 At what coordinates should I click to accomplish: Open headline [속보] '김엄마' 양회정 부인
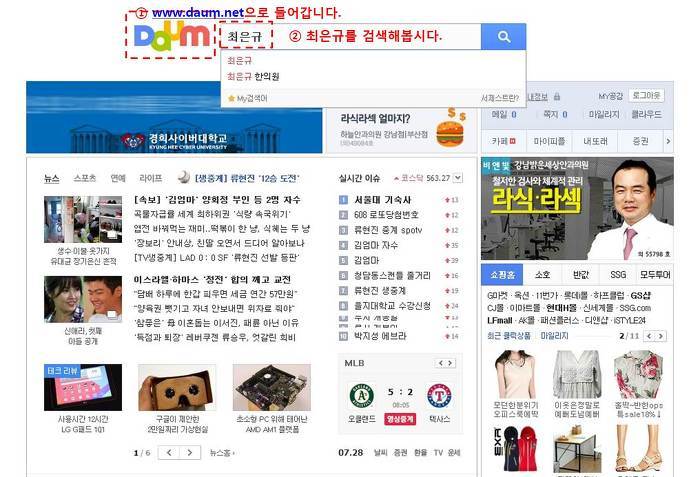[x=217, y=200]
